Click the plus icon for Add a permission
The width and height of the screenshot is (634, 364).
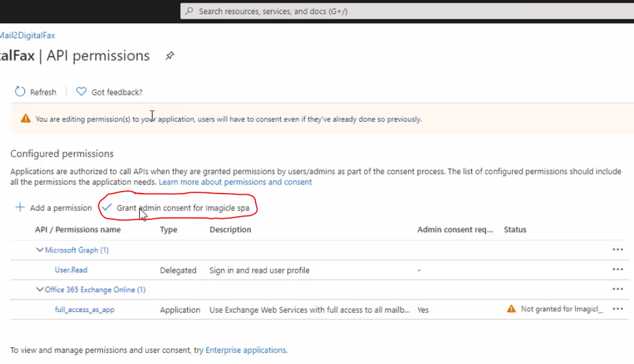20,208
